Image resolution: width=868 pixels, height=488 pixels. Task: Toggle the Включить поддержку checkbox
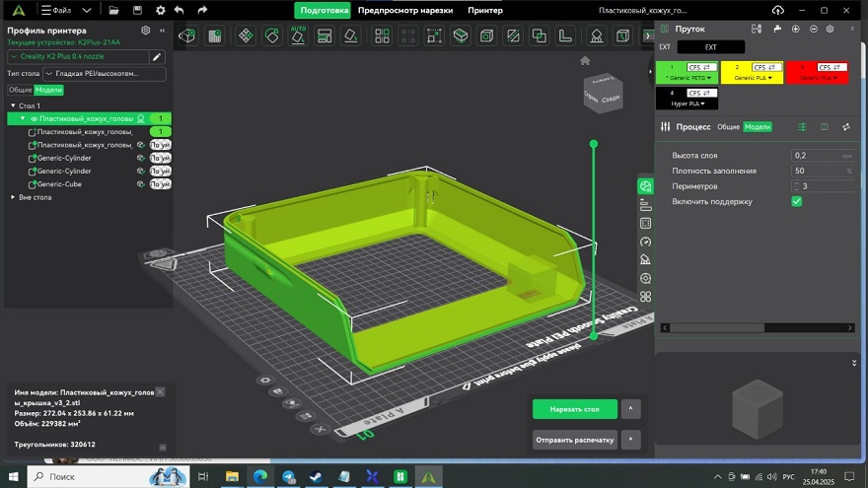click(797, 201)
